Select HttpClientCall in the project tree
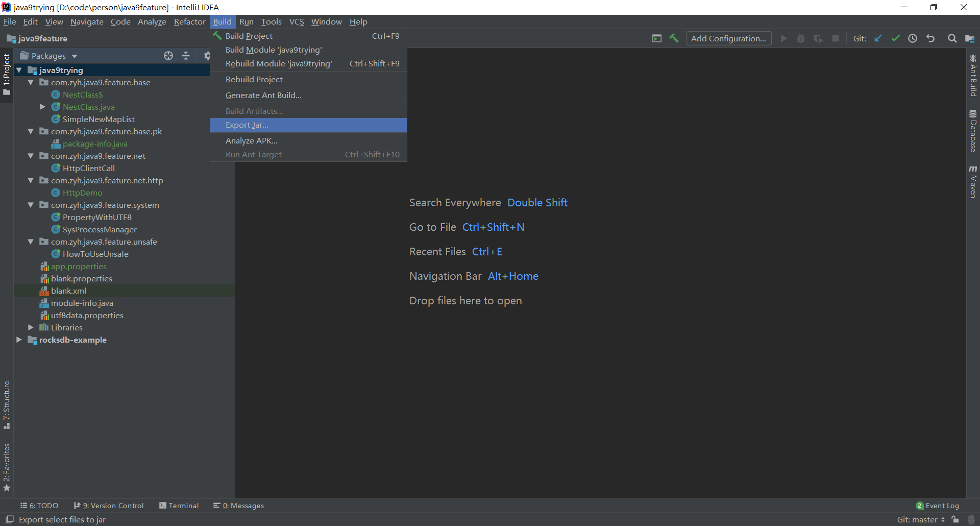This screenshot has width=980, height=526. 89,168
